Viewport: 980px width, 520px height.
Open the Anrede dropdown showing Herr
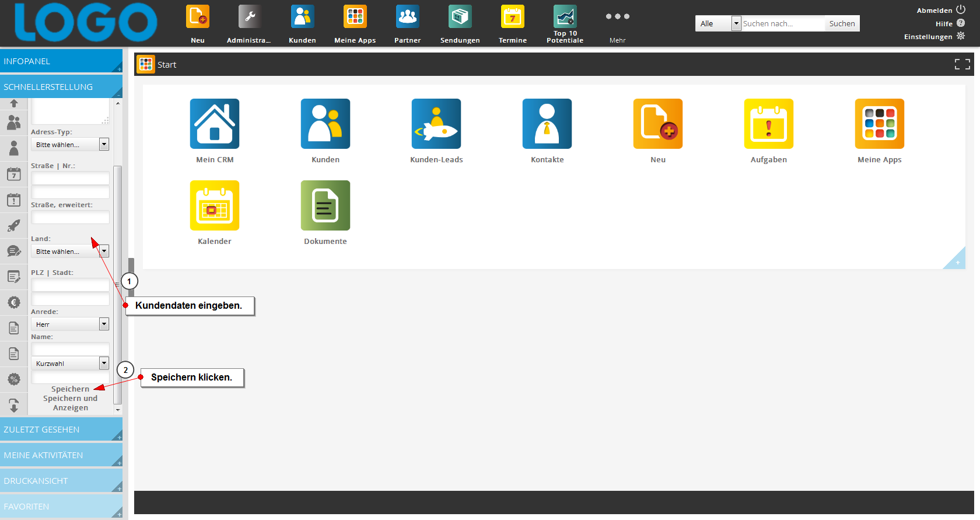pos(69,324)
